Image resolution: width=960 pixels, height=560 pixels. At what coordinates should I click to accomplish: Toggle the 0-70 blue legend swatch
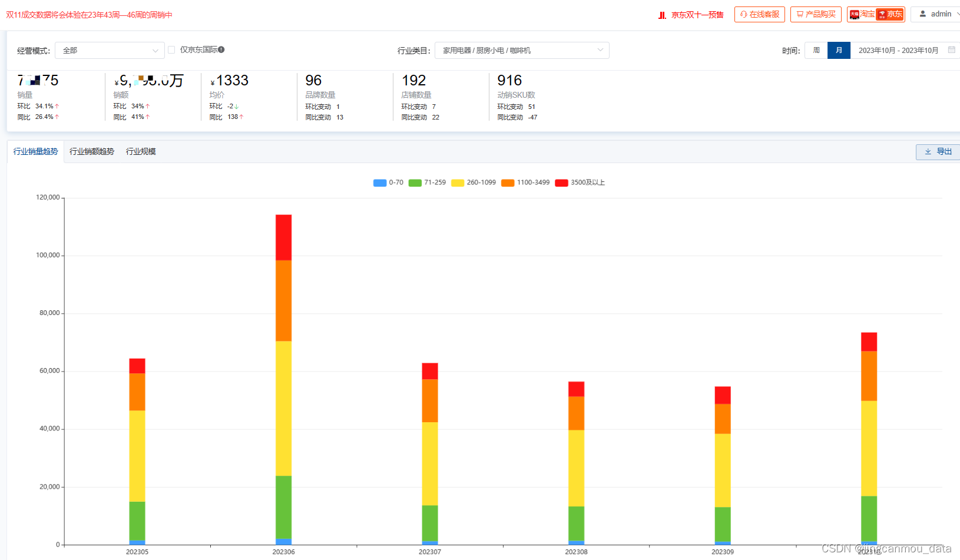(380, 183)
